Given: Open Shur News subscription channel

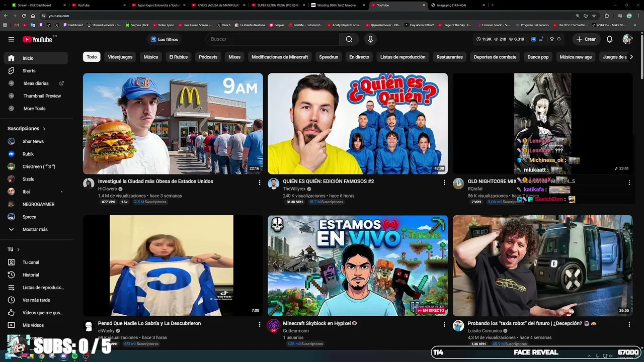Looking at the screenshot, I should [35, 141].
